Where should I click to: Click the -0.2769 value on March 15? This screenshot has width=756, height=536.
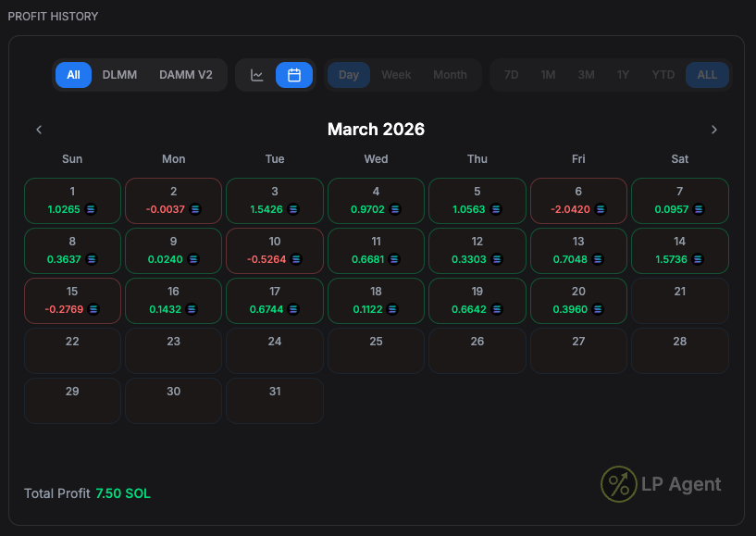[x=64, y=309]
